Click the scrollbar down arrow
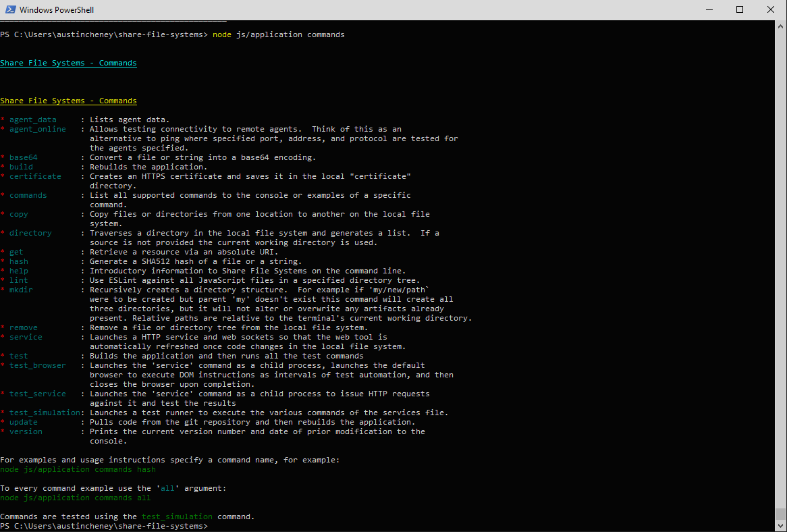 [781, 526]
